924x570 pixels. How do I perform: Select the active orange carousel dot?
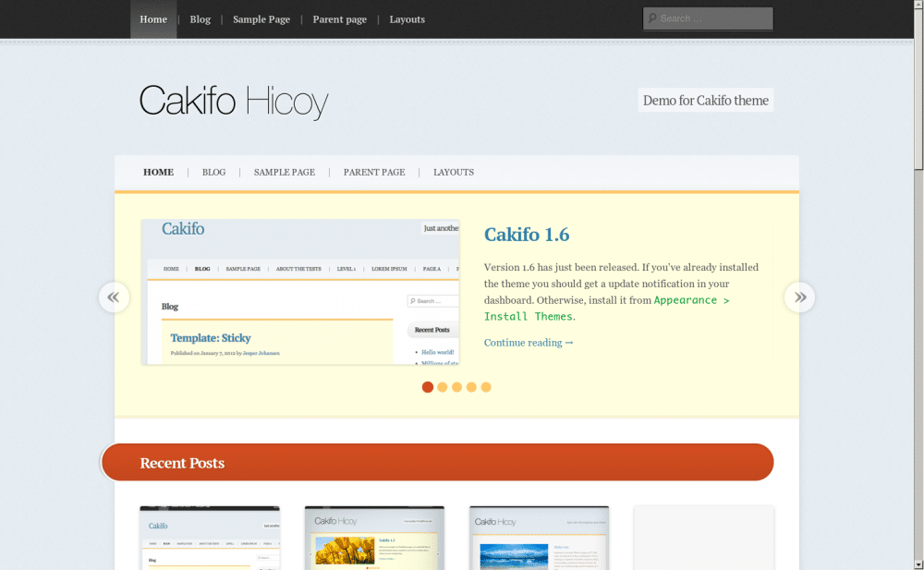pos(427,387)
